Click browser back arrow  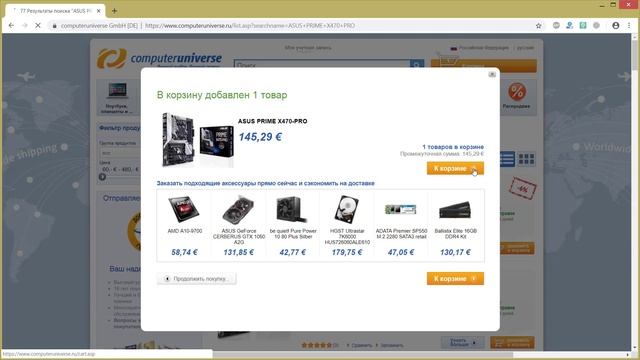(11, 25)
